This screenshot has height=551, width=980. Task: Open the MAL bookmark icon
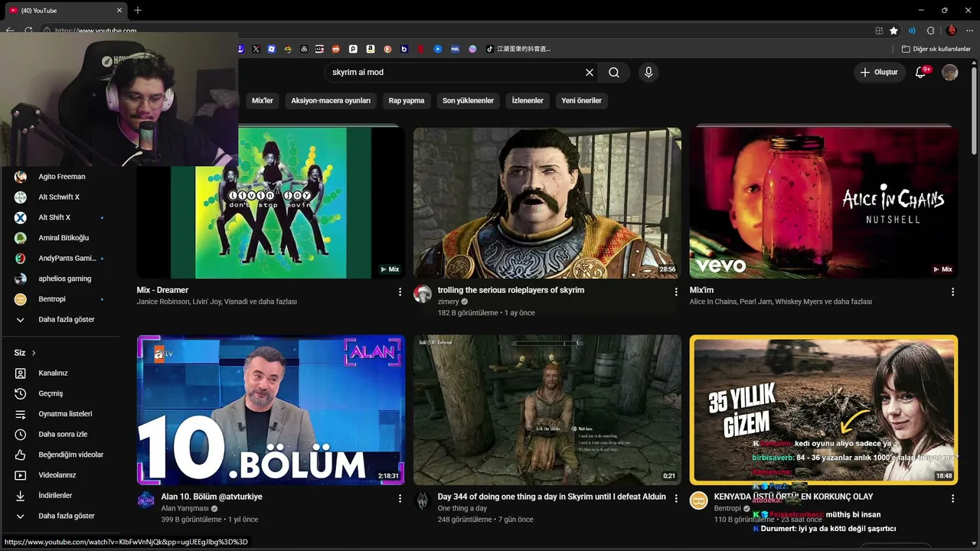pos(455,49)
